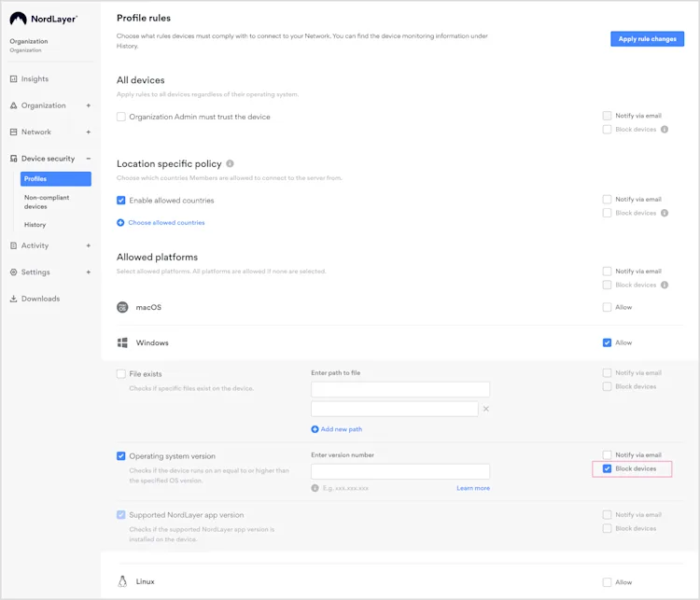This screenshot has height=600, width=700.
Task: Click the NordLayer logo icon
Action: point(19,19)
